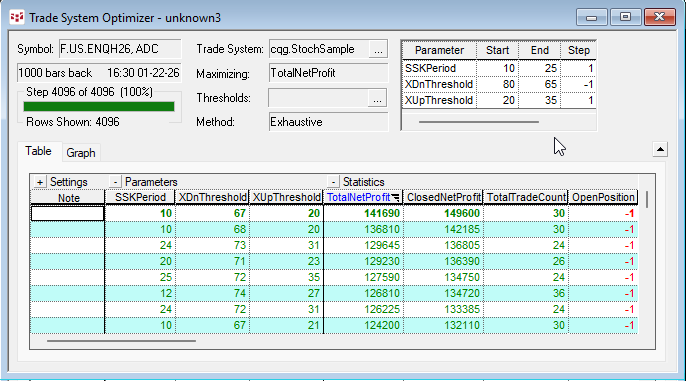Click the parameter table horizontal scrollbar
This screenshot has width=686, height=381.
coord(479,122)
